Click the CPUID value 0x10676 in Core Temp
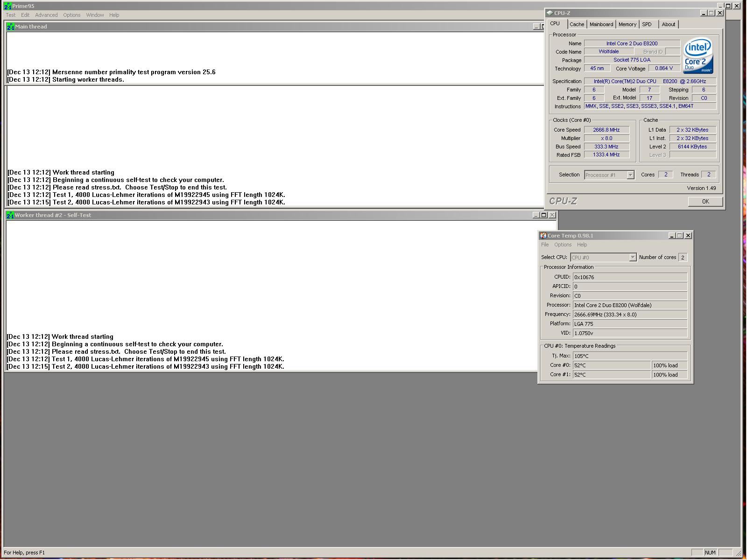 (630, 277)
